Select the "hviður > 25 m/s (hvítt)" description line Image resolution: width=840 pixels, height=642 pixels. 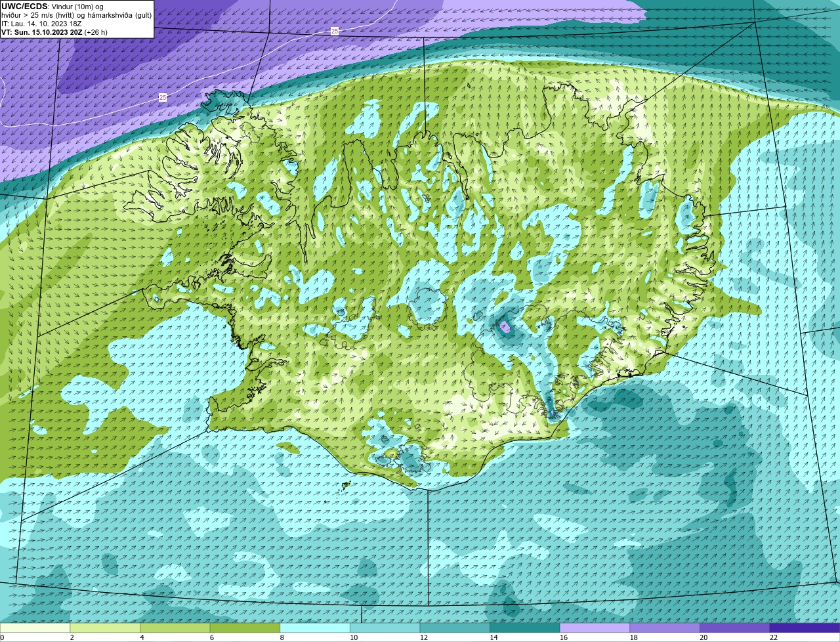coord(76,15)
